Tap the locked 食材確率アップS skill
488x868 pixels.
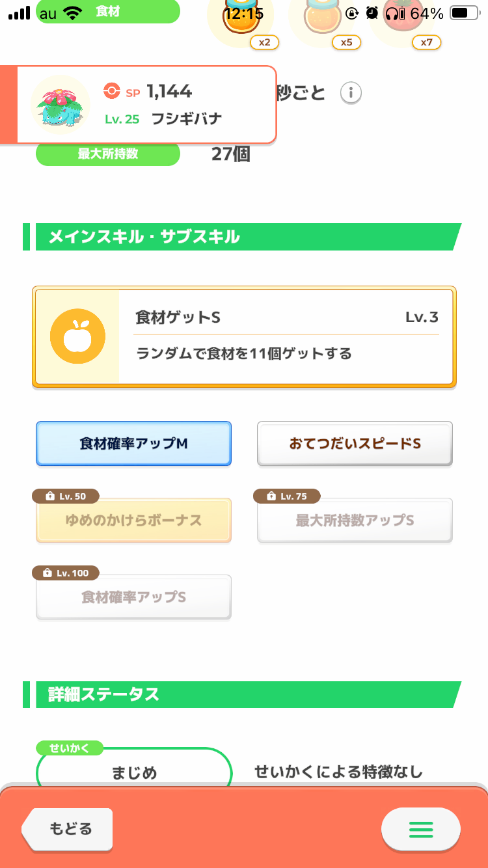point(133,597)
